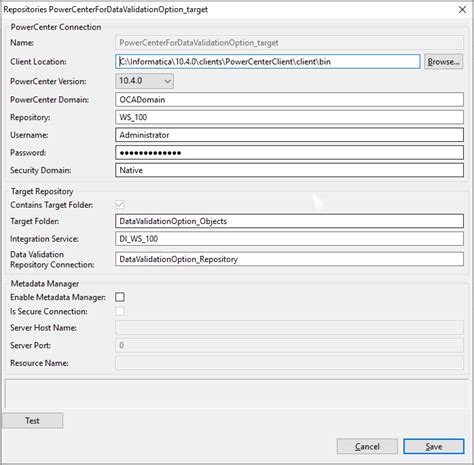Viewport: 474px width, 465px height.
Task: Click the 'PowerCenter Connection' group heading
Action: point(56,27)
